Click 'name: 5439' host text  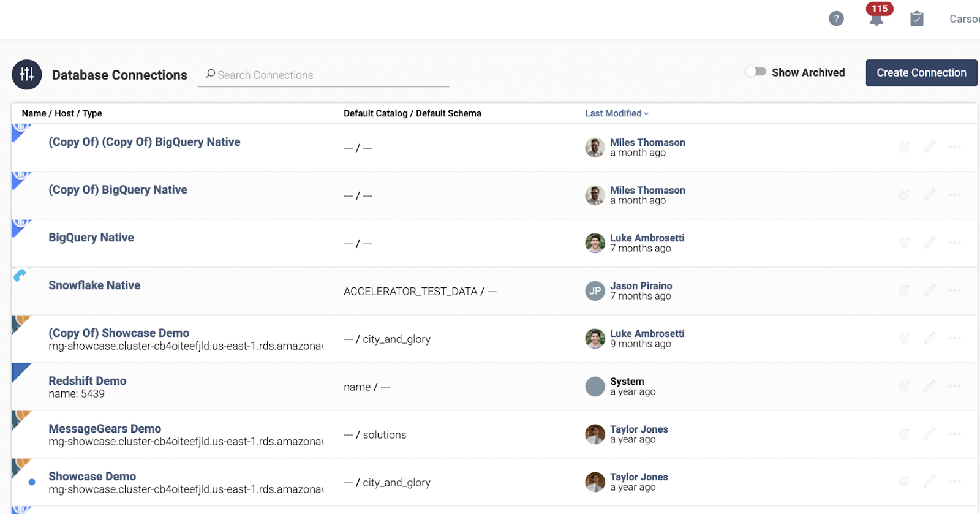(77, 394)
